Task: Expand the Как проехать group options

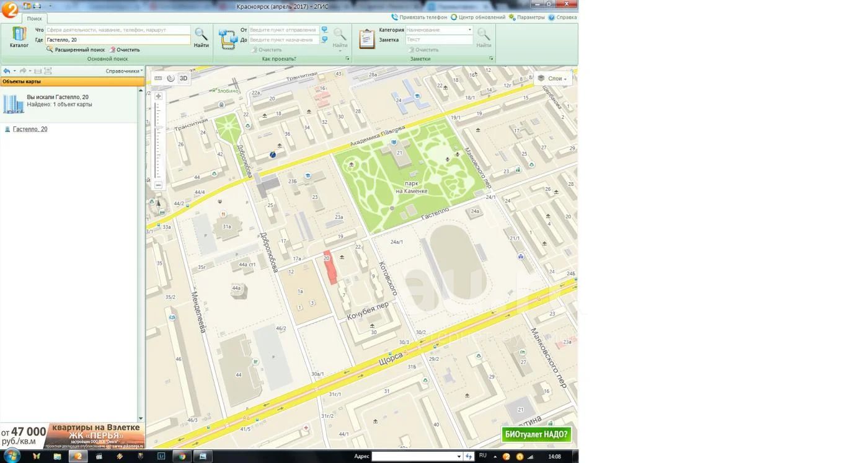Action: point(347,59)
